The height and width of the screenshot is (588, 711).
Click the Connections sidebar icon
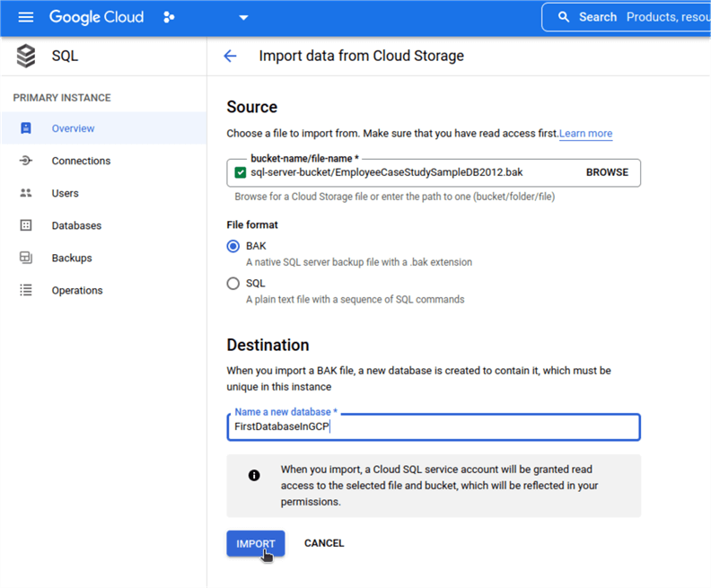point(26,161)
